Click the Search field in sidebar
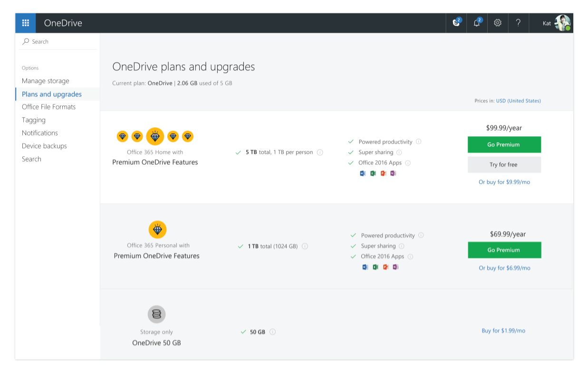This screenshot has width=588, height=372. 58,42
